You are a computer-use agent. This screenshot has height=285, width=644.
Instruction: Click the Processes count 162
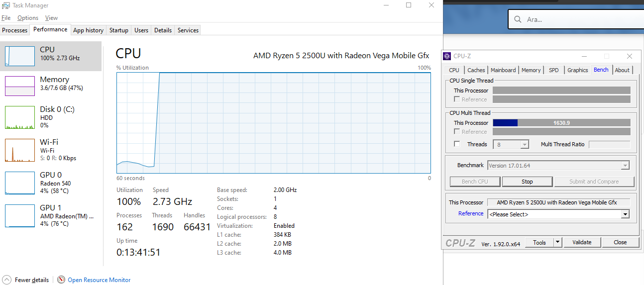(x=124, y=227)
